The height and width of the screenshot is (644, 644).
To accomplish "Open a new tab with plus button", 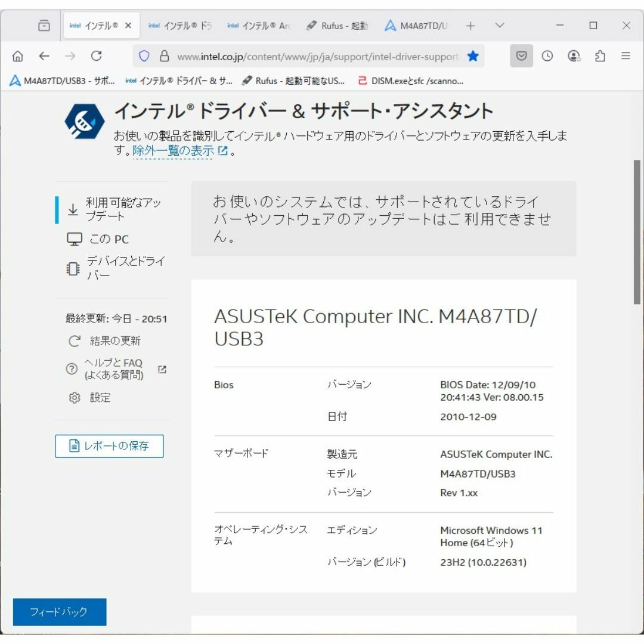I will [x=470, y=26].
